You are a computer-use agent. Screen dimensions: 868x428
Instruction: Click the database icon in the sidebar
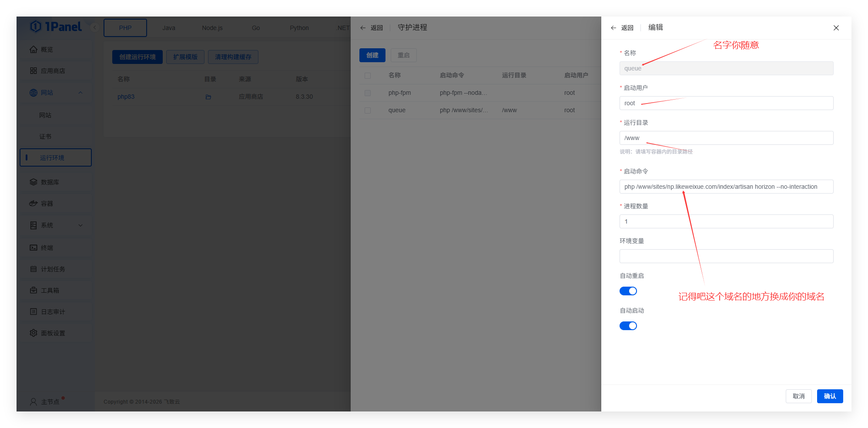pos(34,182)
